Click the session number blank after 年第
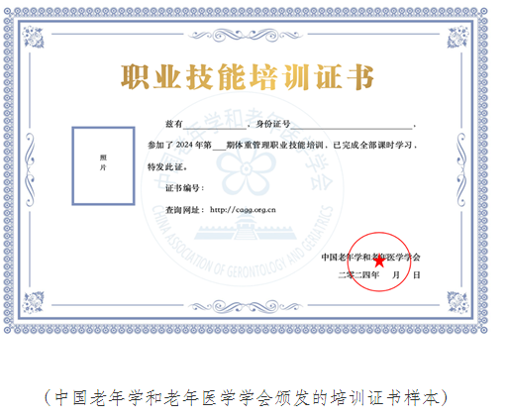The height and width of the screenshot is (420, 506). pos(219,146)
